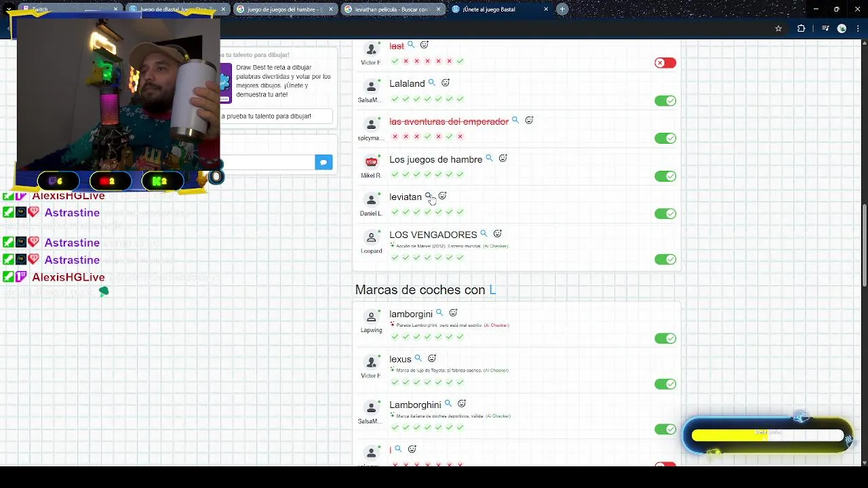The height and width of the screenshot is (488, 868).
Task: Click player name 'Leopard'
Action: coord(371,251)
